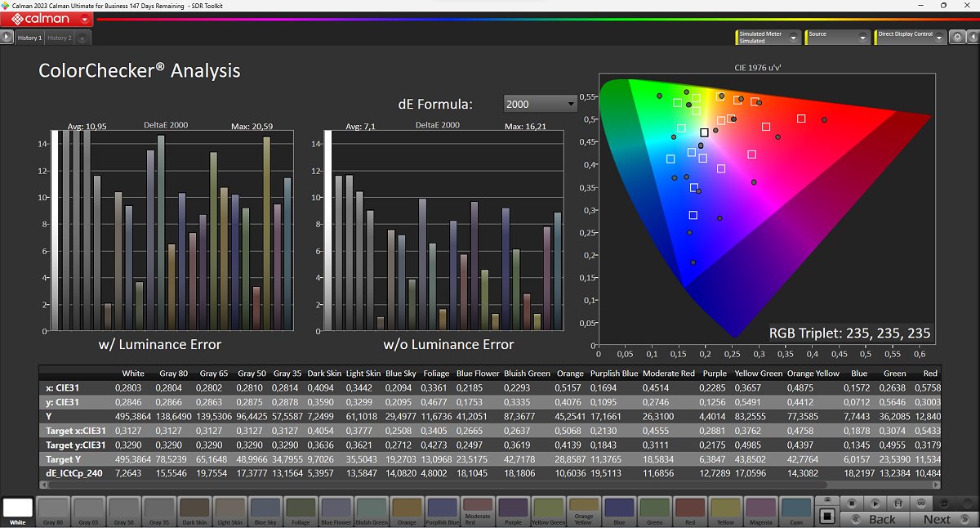
Task: Click the refresh icon in the bottom-right controls
Action: tap(946, 503)
